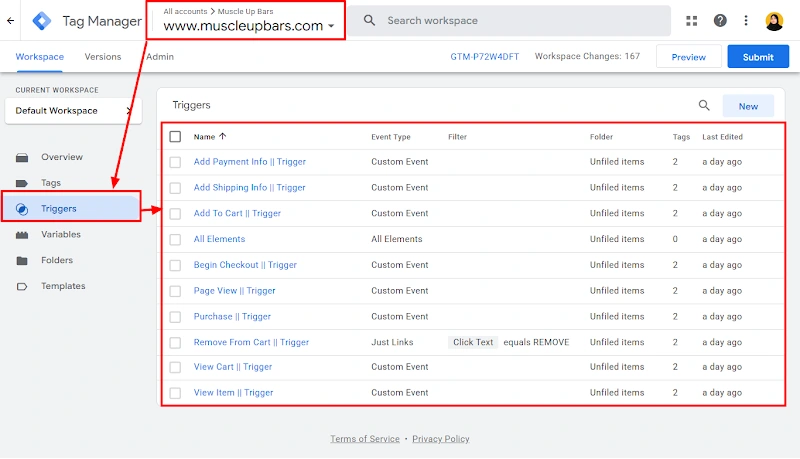Open the Remove From Cart || Trigger
The height and width of the screenshot is (459, 800).
tap(251, 342)
